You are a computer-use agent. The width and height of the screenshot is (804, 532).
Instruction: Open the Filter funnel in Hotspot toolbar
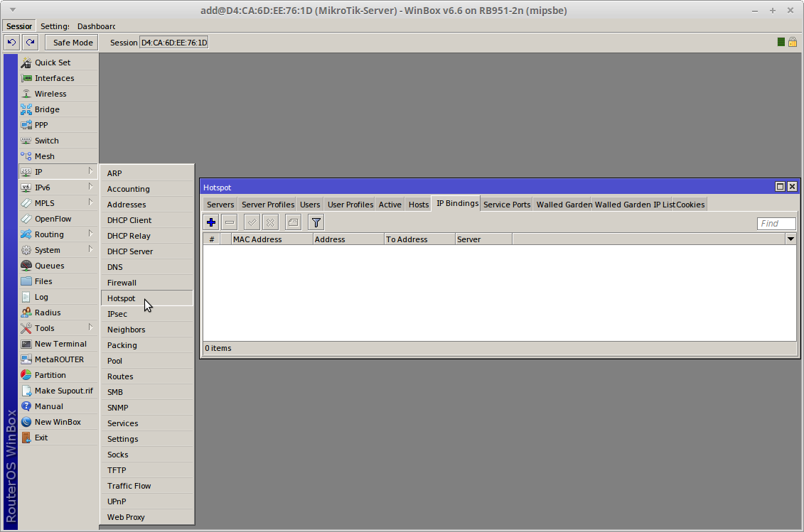point(316,222)
